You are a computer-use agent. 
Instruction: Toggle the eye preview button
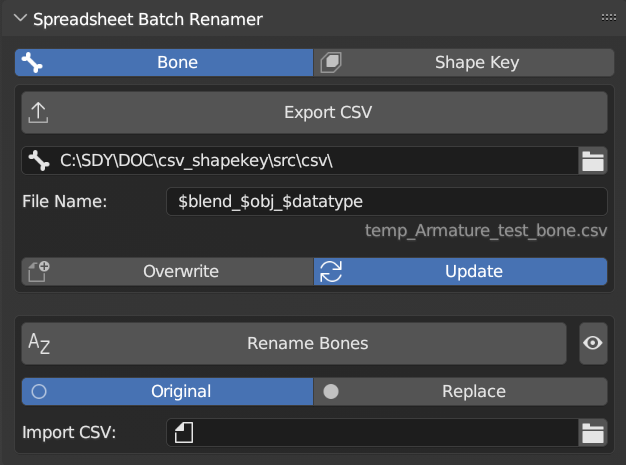tap(593, 343)
